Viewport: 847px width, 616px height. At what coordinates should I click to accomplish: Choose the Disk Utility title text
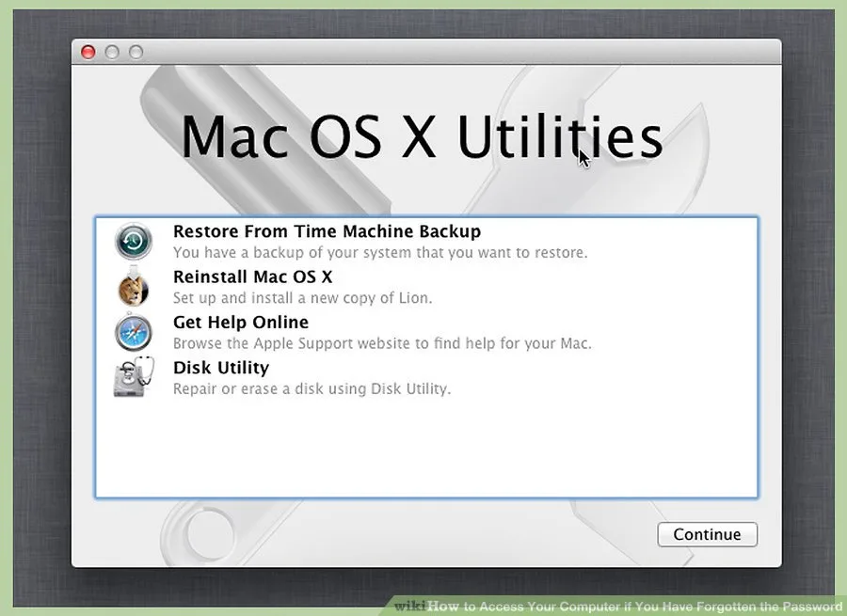point(221,368)
